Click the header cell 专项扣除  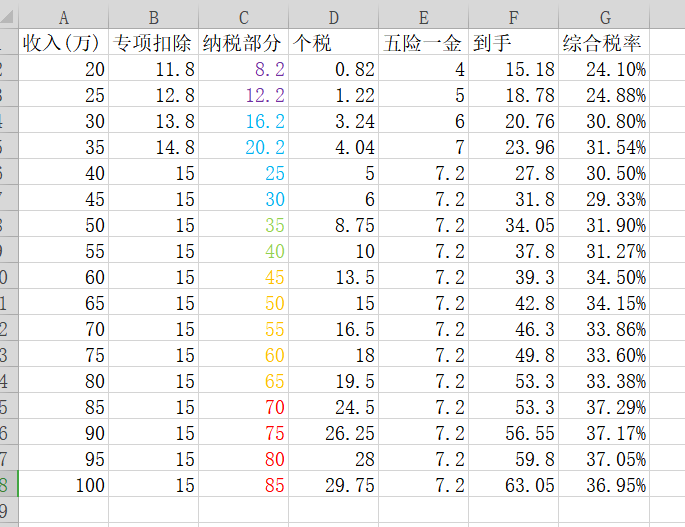click(153, 42)
